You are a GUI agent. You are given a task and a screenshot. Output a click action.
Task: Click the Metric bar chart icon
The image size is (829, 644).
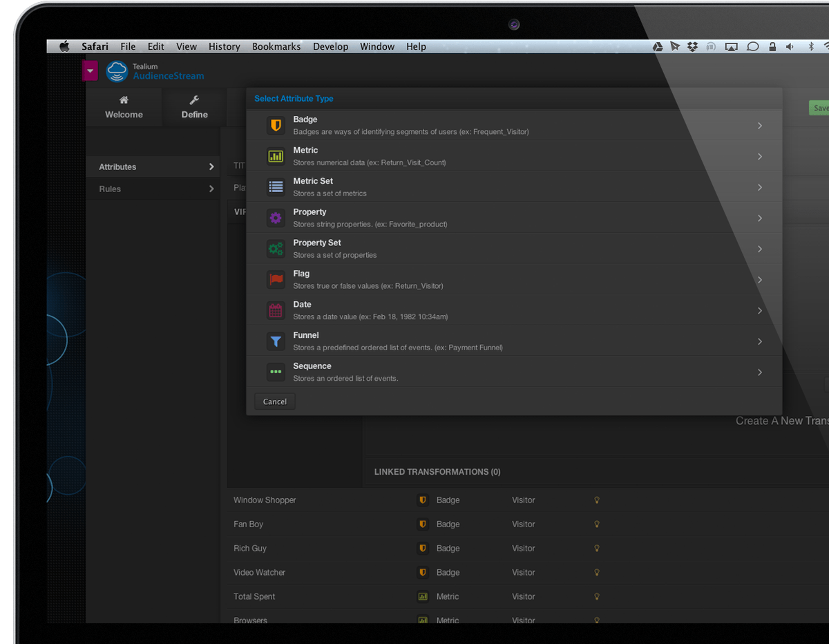pos(276,156)
